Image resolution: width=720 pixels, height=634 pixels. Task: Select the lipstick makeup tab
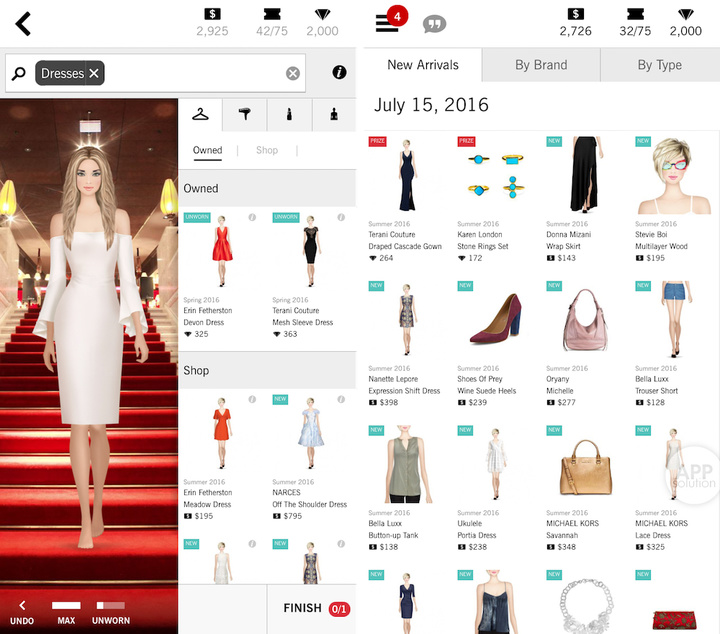coord(289,114)
